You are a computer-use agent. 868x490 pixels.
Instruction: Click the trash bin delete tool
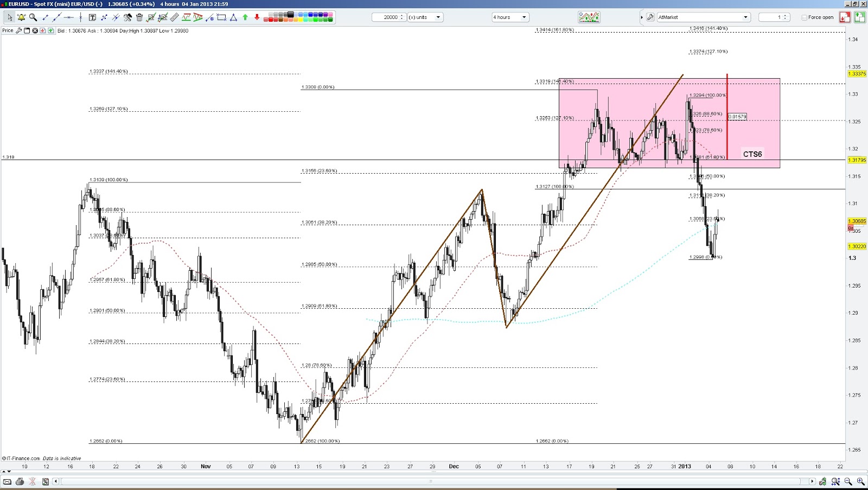tap(139, 17)
